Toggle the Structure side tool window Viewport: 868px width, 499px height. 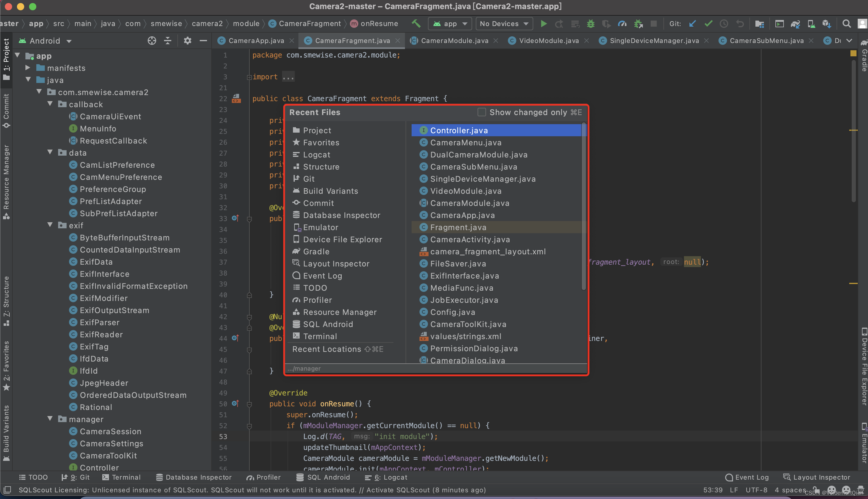(x=6, y=301)
